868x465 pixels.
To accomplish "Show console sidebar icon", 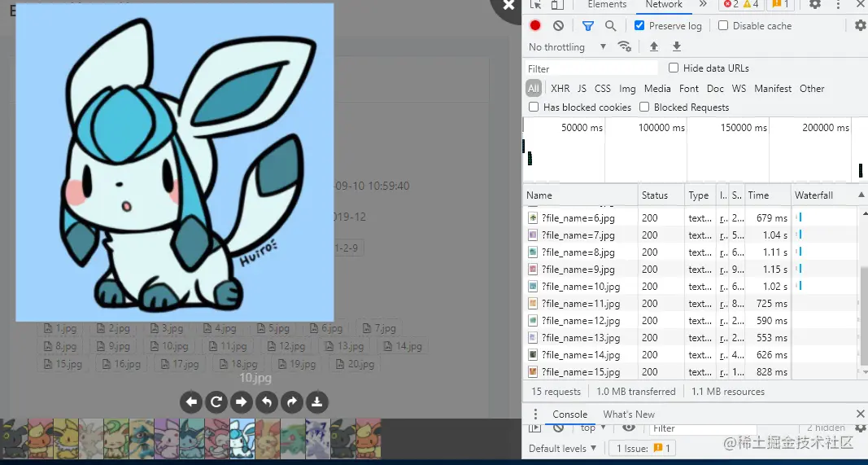I will pos(534,428).
